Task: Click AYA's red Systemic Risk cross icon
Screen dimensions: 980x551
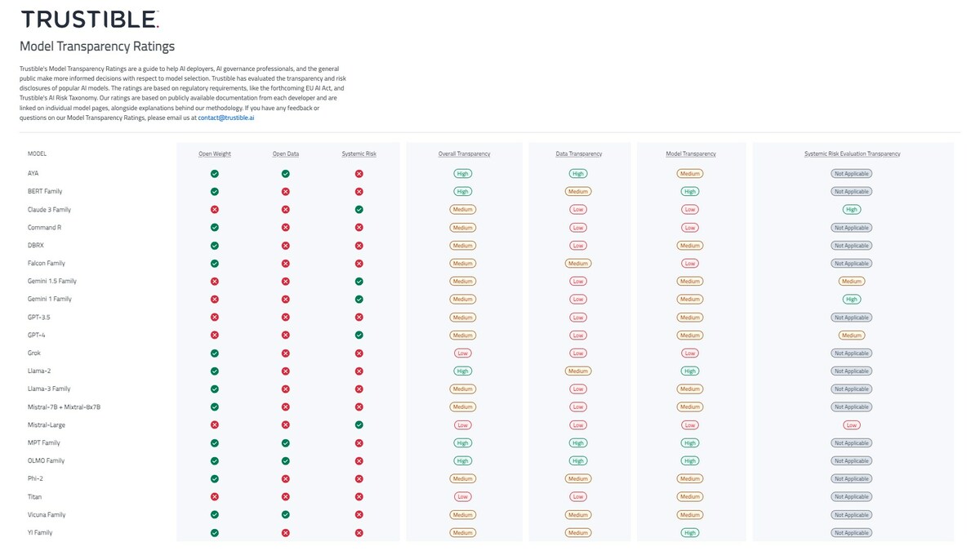Action: click(359, 174)
